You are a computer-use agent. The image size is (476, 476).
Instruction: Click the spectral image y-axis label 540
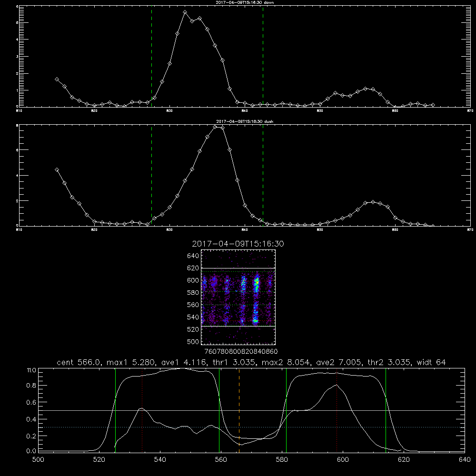click(x=193, y=317)
